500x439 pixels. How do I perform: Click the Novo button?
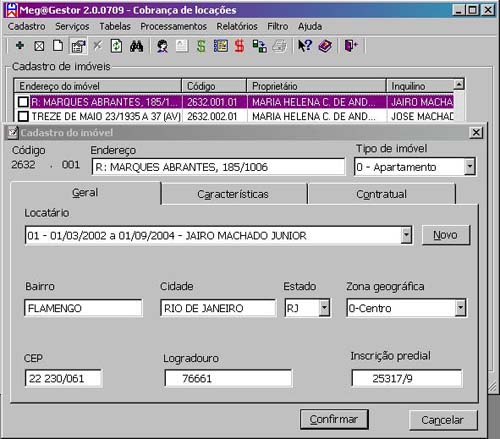point(446,235)
